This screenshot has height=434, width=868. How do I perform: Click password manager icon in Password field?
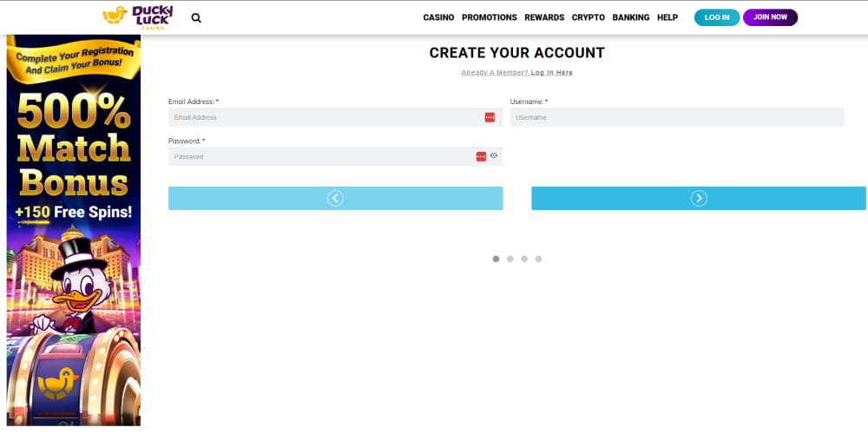pos(481,156)
